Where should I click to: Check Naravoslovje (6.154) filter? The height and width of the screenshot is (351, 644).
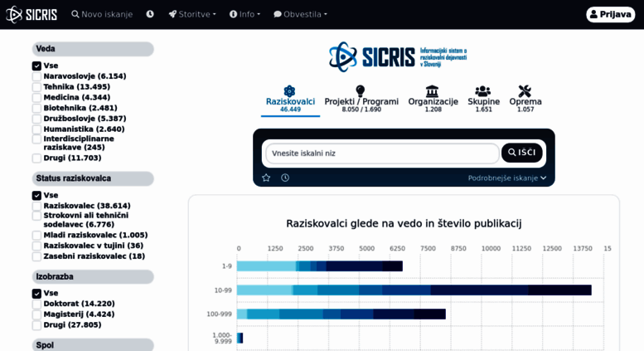click(36, 76)
